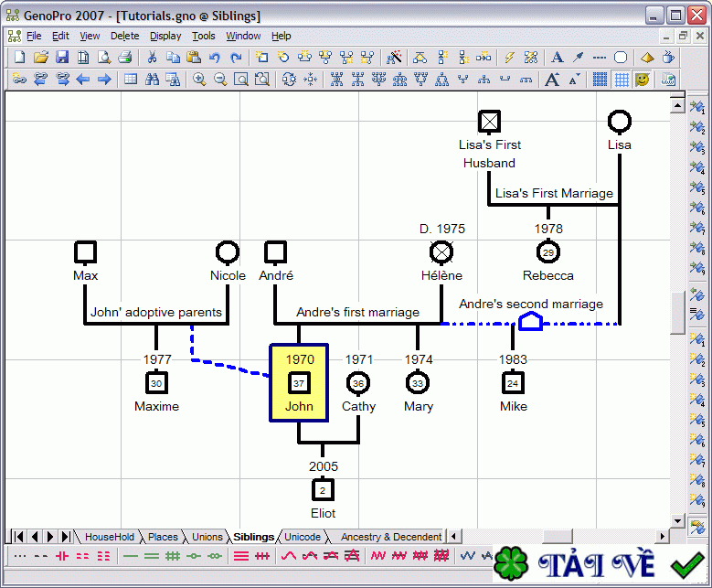
Task: Open the Edit menu
Action: click(x=60, y=36)
